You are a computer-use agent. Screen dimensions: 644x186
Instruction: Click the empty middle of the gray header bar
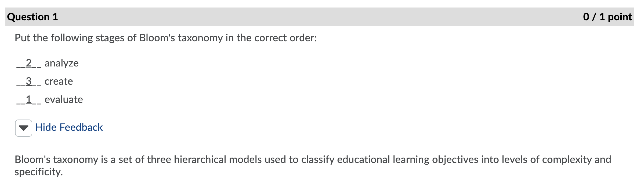[x=320, y=17]
